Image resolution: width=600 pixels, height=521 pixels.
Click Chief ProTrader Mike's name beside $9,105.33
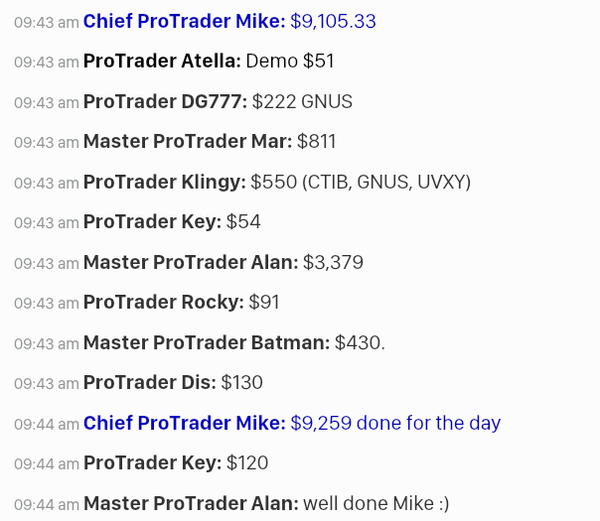[184, 21]
